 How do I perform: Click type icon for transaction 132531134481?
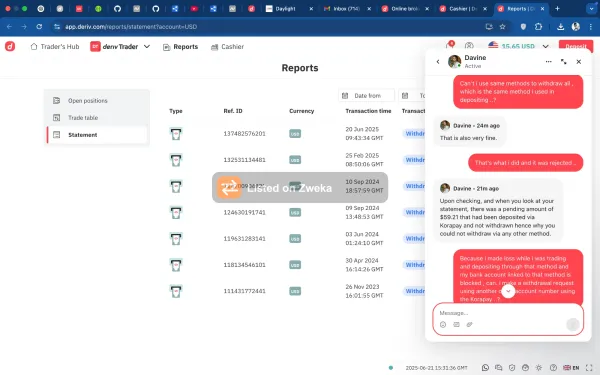176,160
